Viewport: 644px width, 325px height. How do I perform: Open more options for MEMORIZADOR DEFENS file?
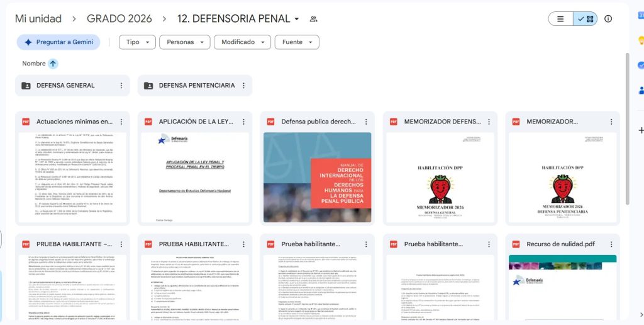click(489, 122)
